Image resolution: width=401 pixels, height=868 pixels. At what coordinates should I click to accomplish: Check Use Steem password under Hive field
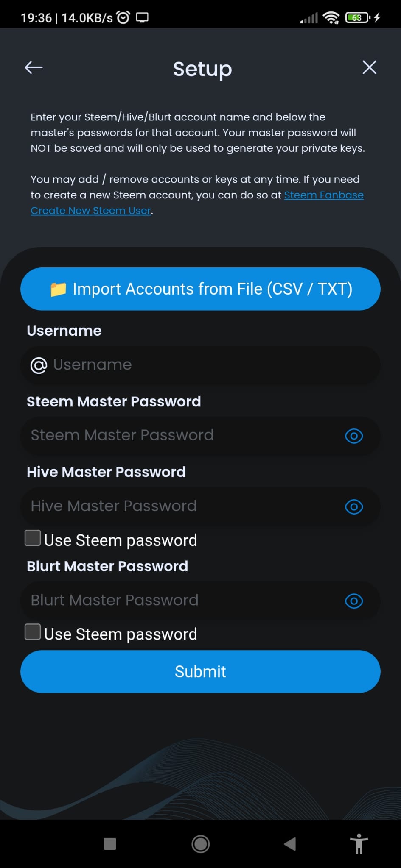[x=33, y=538]
